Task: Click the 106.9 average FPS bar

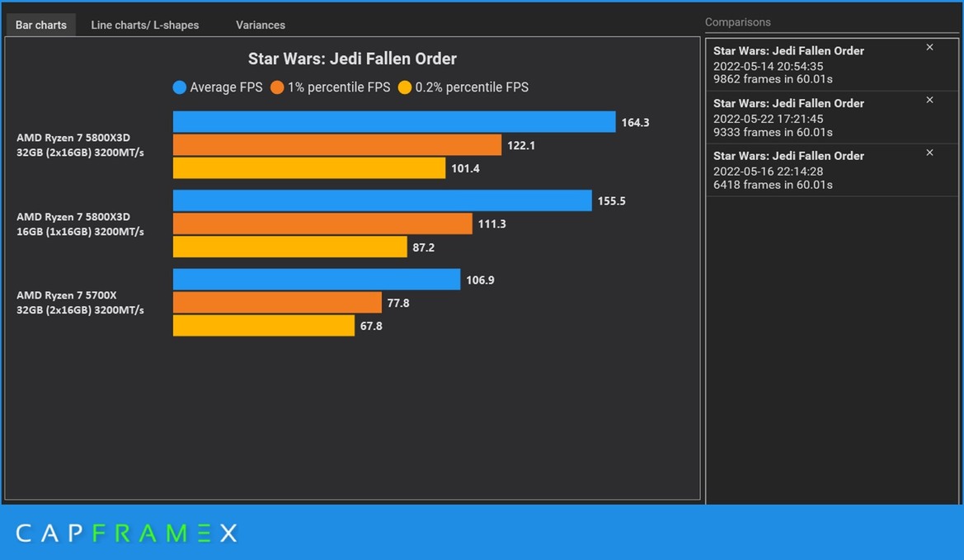Action: pyautogui.click(x=317, y=279)
